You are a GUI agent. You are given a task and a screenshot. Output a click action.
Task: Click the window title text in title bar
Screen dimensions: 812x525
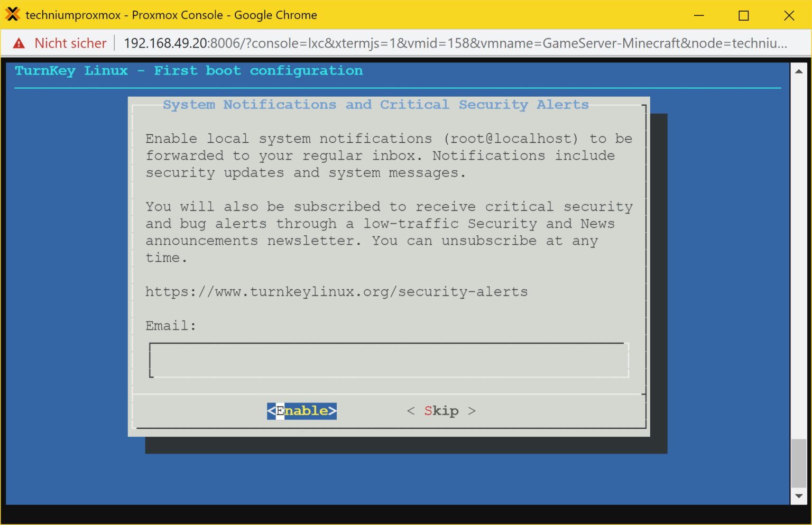tap(171, 15)
